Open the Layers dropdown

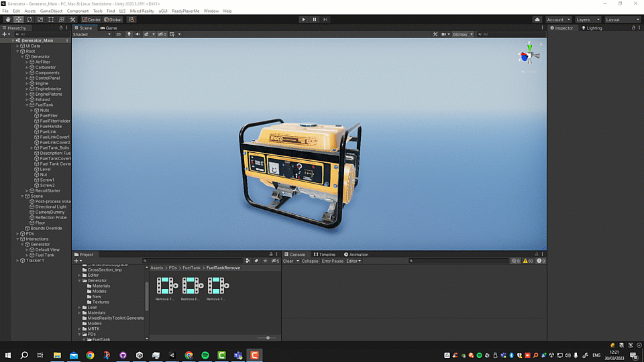[587, 19]
